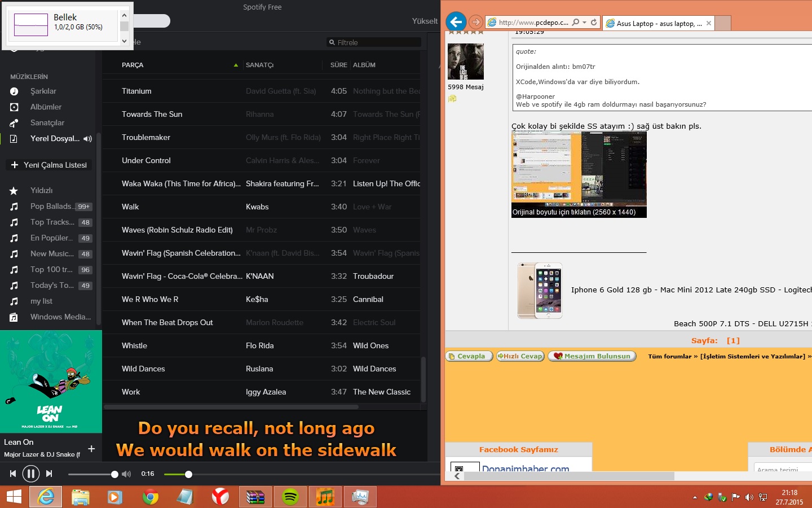Adjust the Spotify volume slider handle

pos(114,474)
